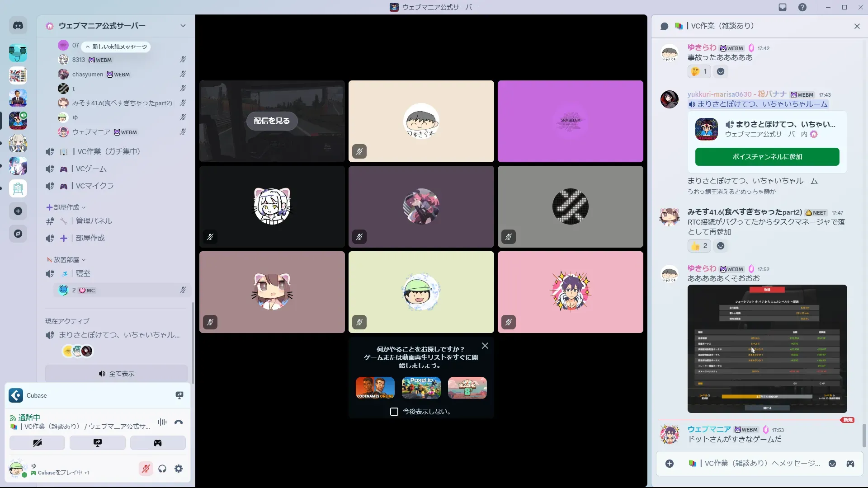
Task: Toggle camera on in call panel
Action: click(37, 443)
